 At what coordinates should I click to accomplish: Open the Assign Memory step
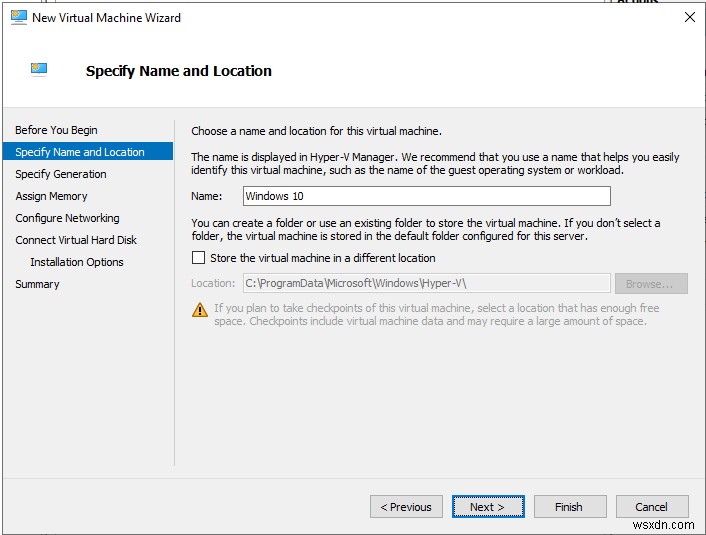[51, 196]
